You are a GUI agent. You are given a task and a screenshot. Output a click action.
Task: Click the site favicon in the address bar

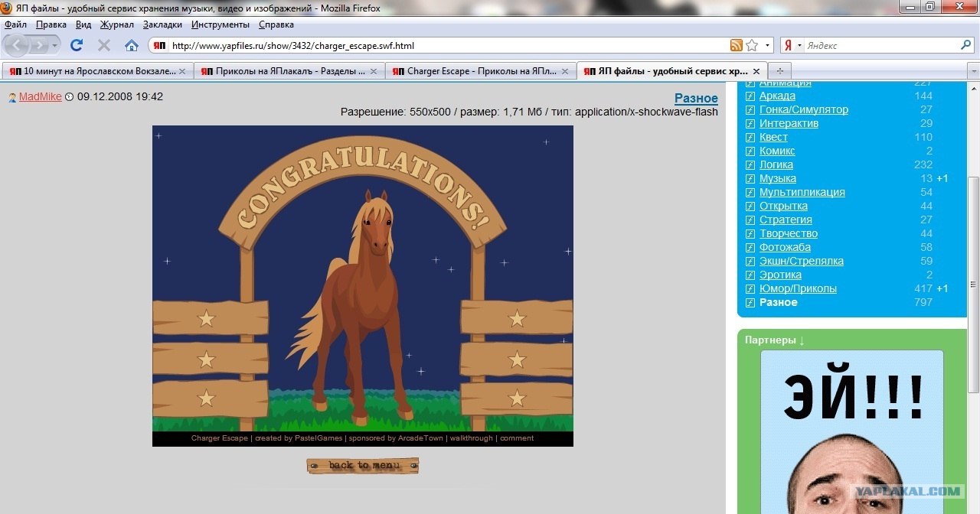coord(159,45)
